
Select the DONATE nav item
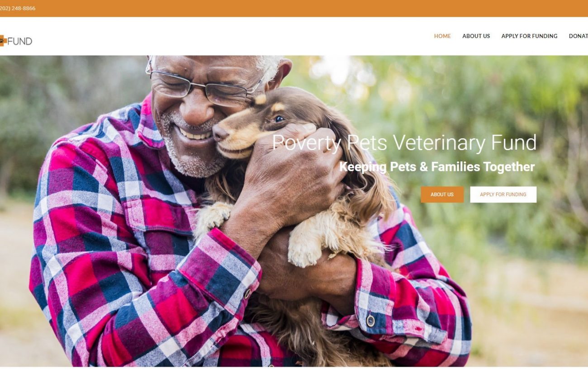[x=579, y=36]
